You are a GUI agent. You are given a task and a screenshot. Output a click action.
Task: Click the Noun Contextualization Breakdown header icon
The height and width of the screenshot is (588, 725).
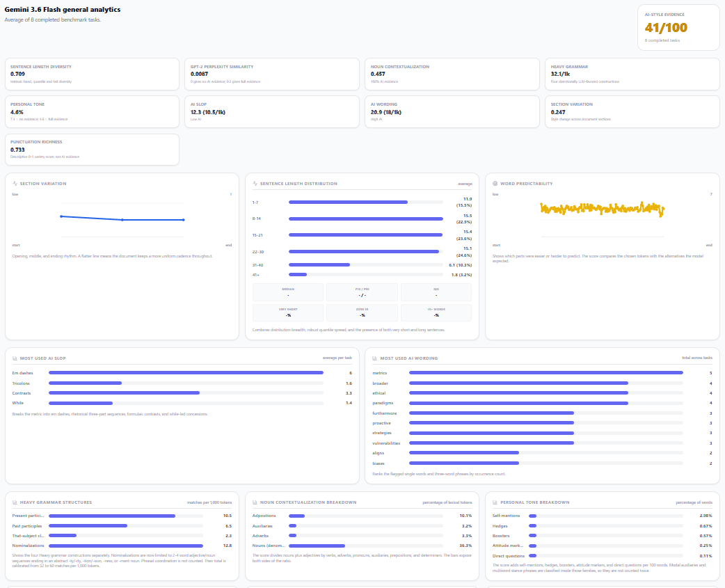[x=255, y=502]
